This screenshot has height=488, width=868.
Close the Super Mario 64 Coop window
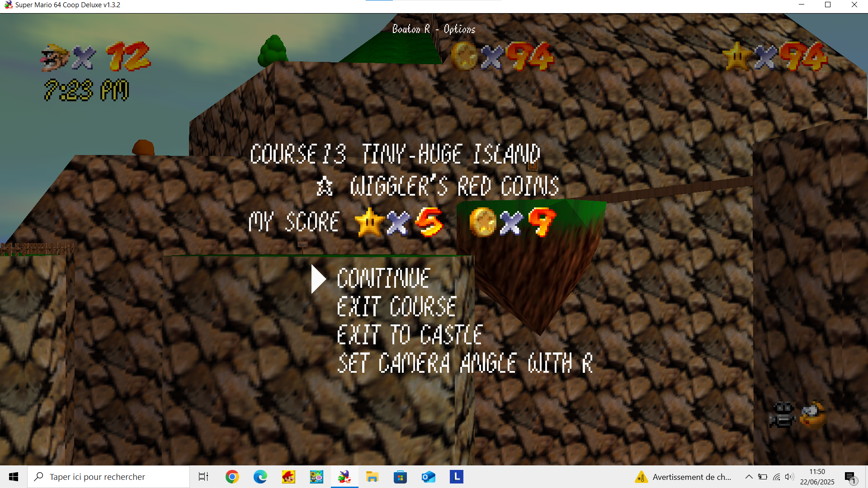[854, 5]
